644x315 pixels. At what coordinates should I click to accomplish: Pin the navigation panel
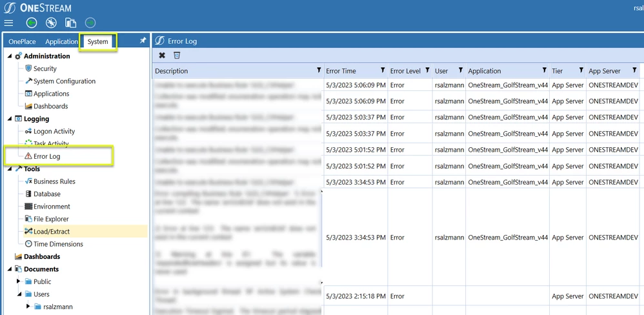click(x=143, y=41)
